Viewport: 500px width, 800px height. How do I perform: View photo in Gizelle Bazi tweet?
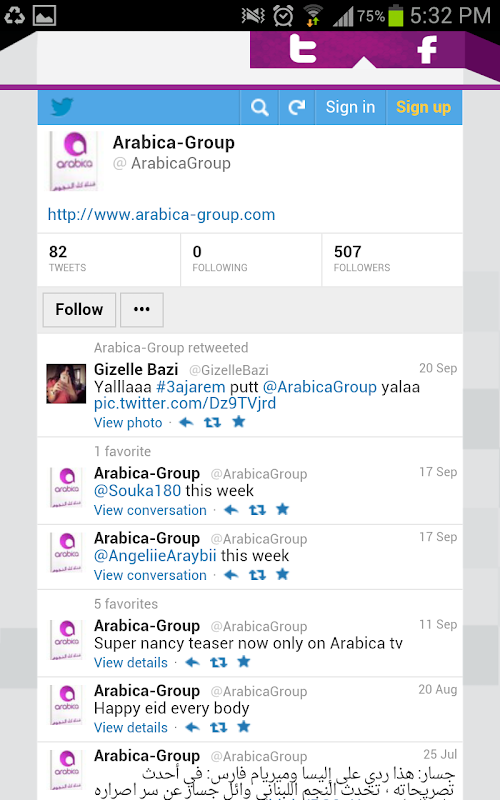pos(128,422)
